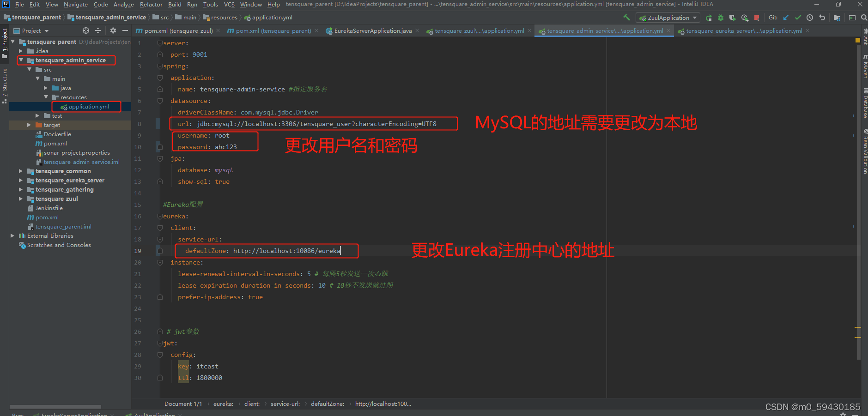Expand the External Libraries node
The height and width of the screenshot is (416, 868).
pyautogui.click(x=12, y=236)
